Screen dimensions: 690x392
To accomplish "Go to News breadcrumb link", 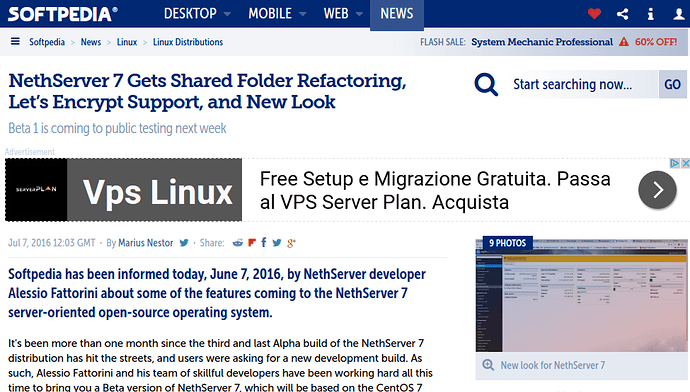I will click(x=91, y=42).
